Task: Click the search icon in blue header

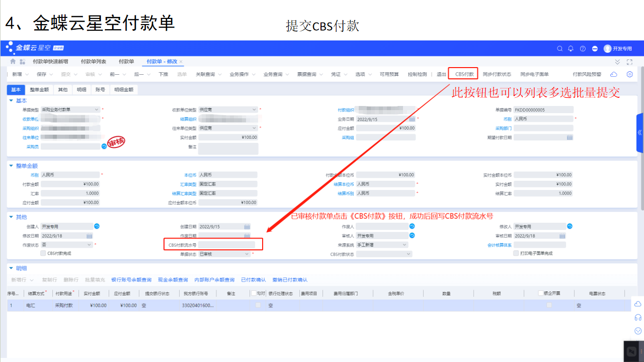Action: coord(560,49)
